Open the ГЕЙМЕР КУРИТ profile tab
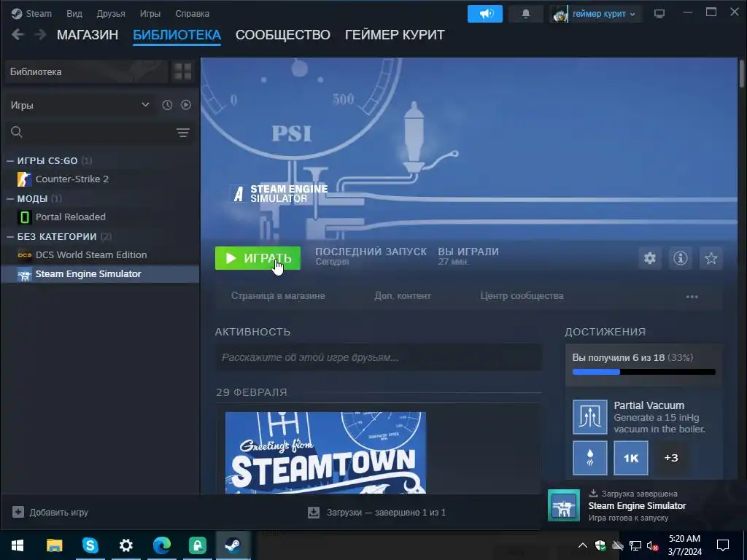Viewport: 747px width, 560px height. click(x=395, y=35)
